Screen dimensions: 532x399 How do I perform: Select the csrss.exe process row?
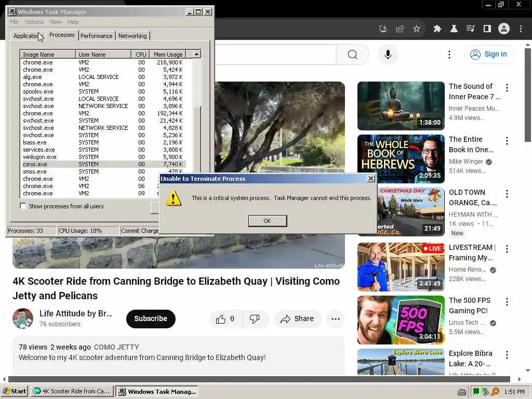point(103,164)
